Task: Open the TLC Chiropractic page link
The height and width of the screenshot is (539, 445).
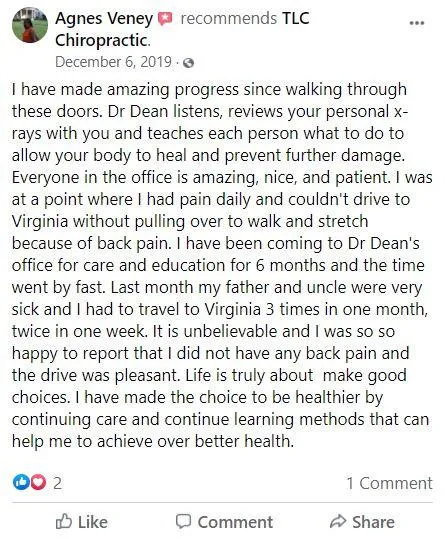Action: coord(182,29)
